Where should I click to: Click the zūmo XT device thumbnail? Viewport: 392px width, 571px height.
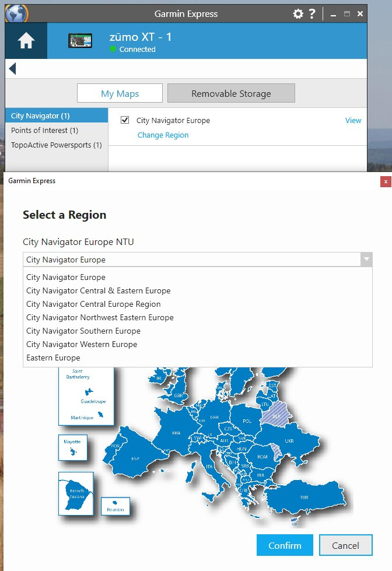(80, 40)
